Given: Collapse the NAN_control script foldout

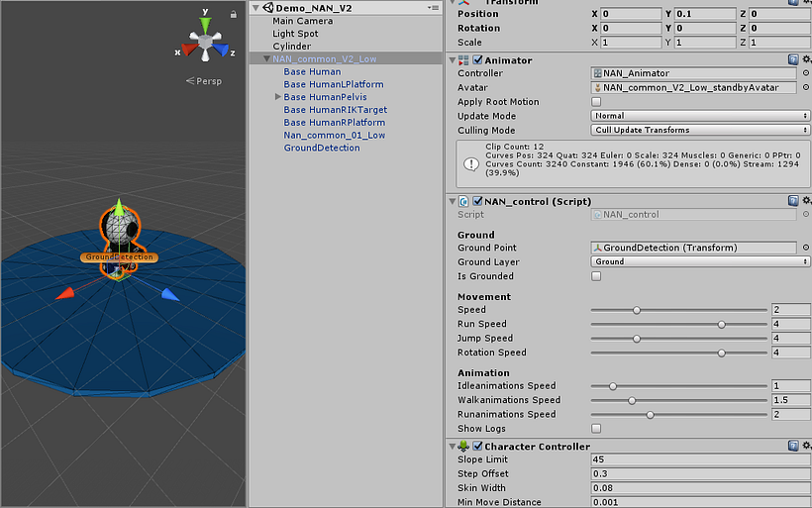Looking at the screenshot, I should 453,201.
